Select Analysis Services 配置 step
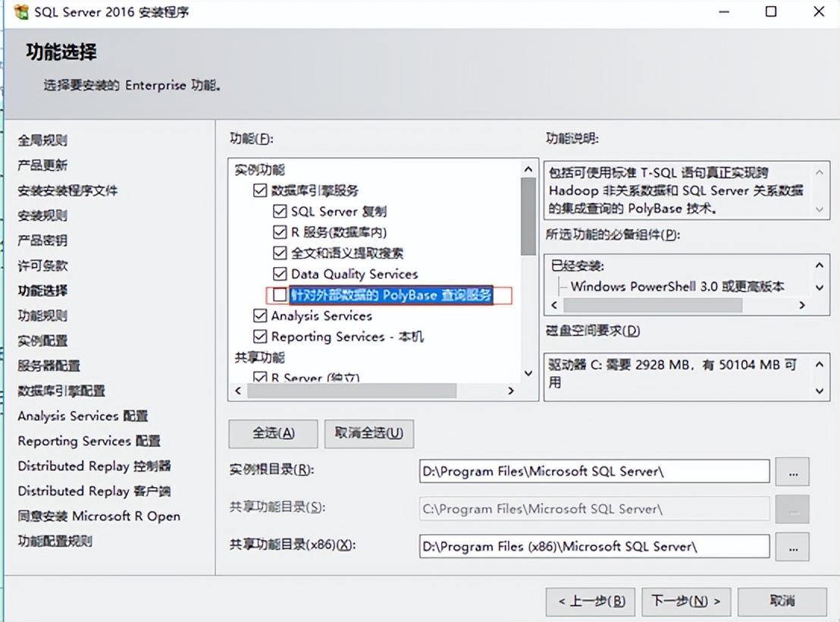 click(x=83, y=416)
